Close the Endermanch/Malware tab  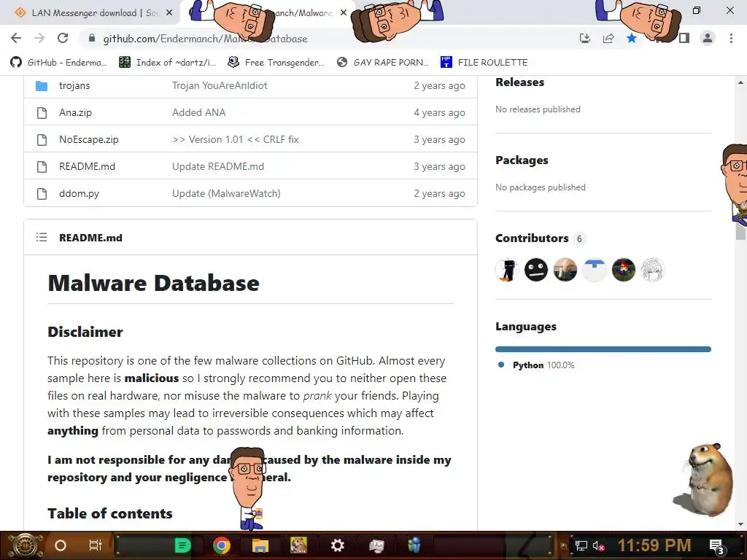[344, 13]
